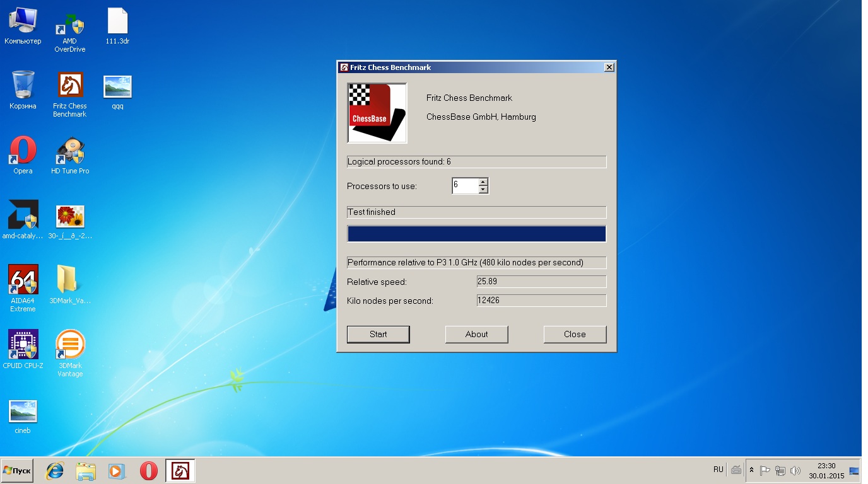Open 3DMark Vantage orange shortcut icon
868x484 pixels.
click(70, 345)
